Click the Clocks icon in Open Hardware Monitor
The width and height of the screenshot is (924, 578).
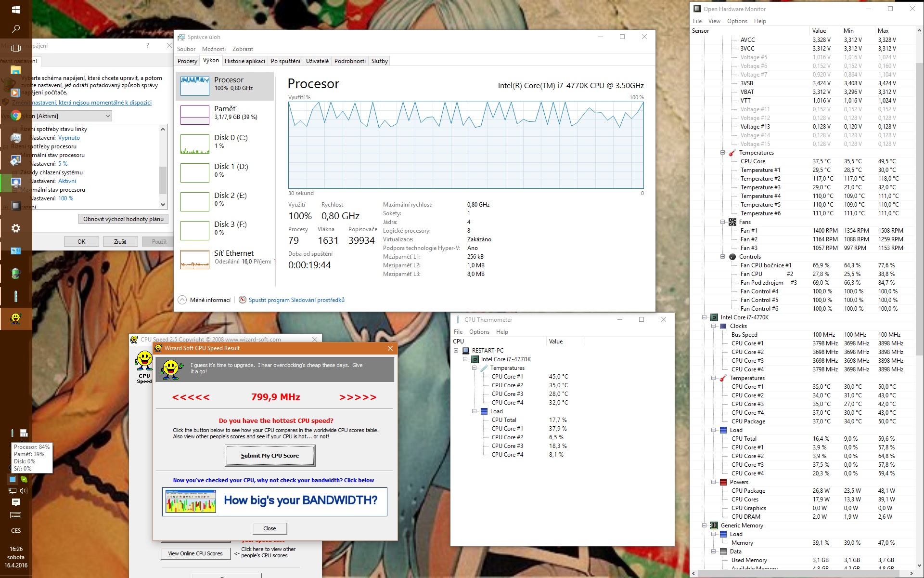723,326
